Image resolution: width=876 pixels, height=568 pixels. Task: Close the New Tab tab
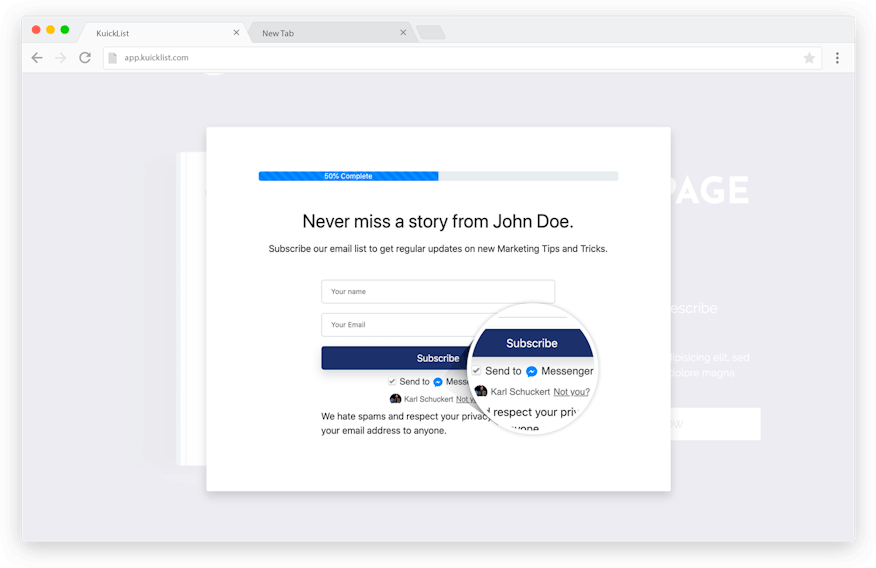[403, 33]
